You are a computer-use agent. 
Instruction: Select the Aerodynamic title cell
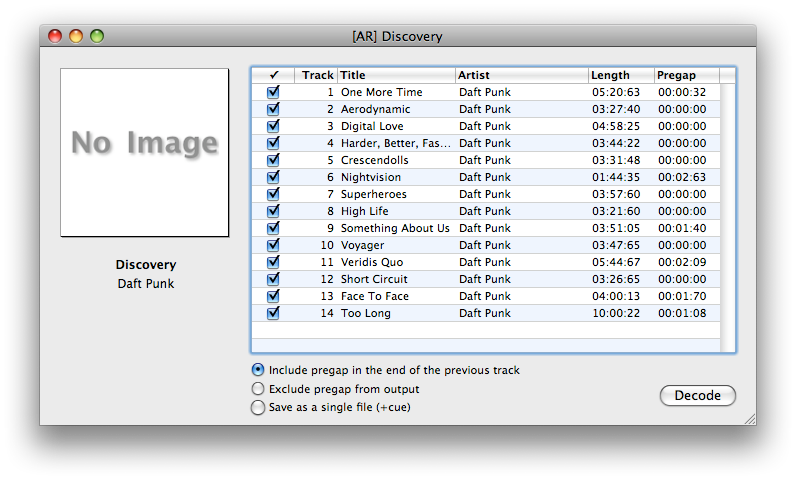[x=375, y=109]
